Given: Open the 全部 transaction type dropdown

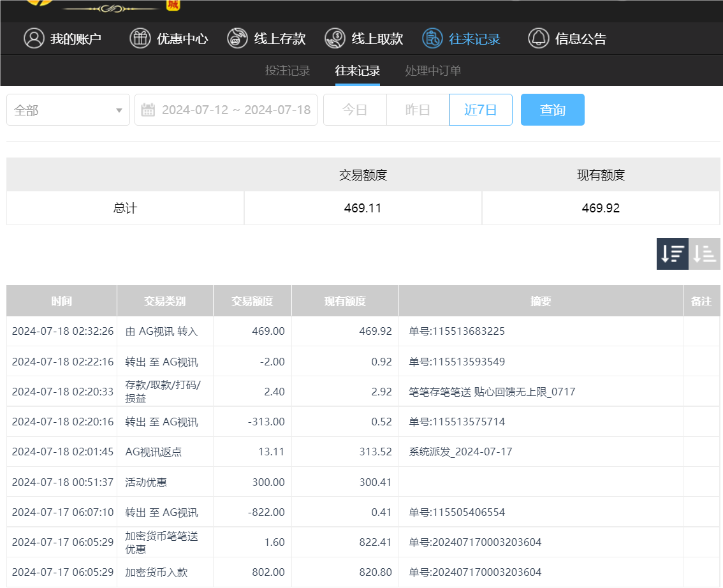Looking at the screenshot, I should tap(68, 109).
